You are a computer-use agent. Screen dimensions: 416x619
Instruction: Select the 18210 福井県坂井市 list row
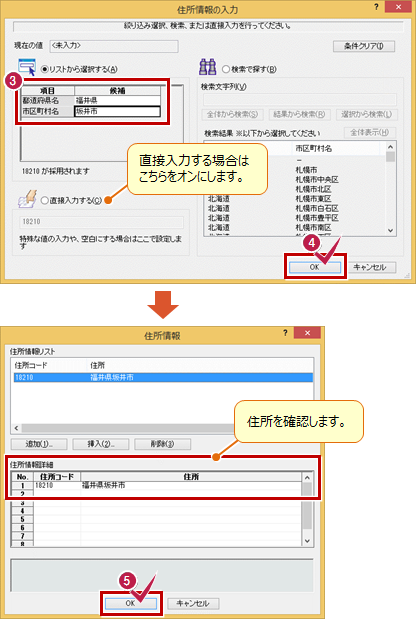(163, 377)
